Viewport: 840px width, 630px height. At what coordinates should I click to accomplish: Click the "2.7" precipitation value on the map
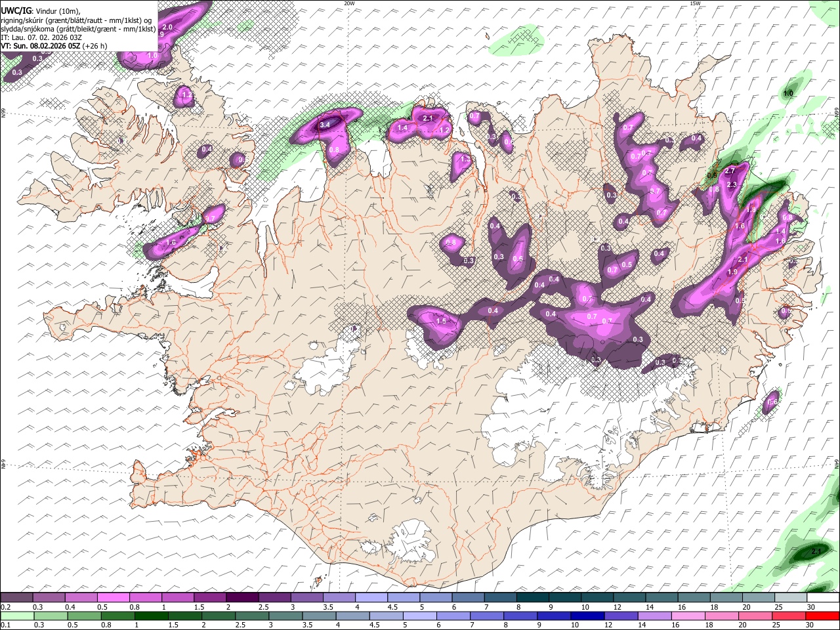coord(730,171)
